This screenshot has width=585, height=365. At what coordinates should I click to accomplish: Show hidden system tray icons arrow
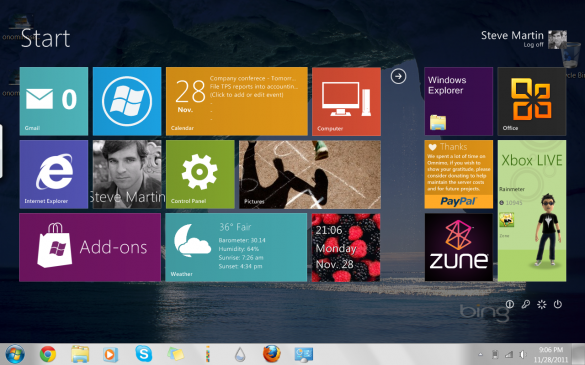[x=481, y=355]
